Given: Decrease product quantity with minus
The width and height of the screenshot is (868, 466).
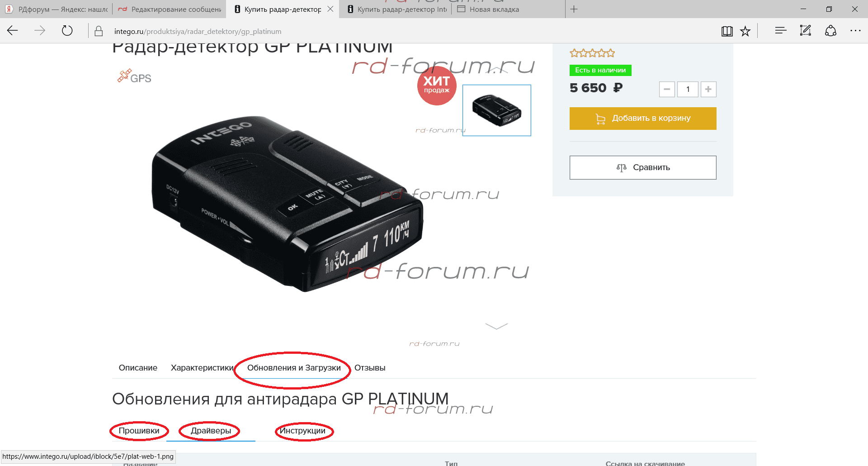Looking at the screenshot, I should pos(667,89).
